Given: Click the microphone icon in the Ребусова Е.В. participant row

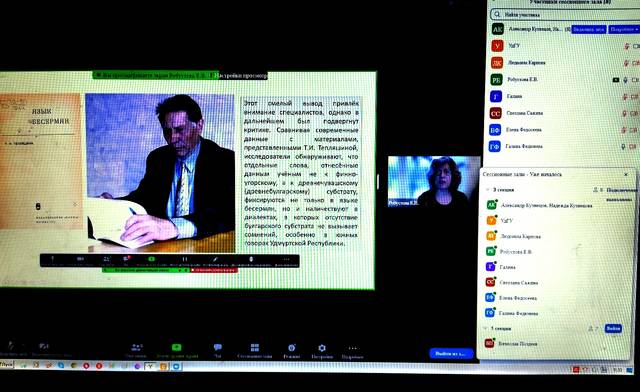Looking at the screenshot, I should point(625,80).
